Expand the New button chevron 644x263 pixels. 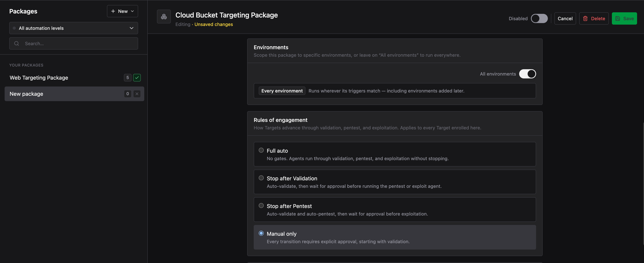[x=132, y=11]
